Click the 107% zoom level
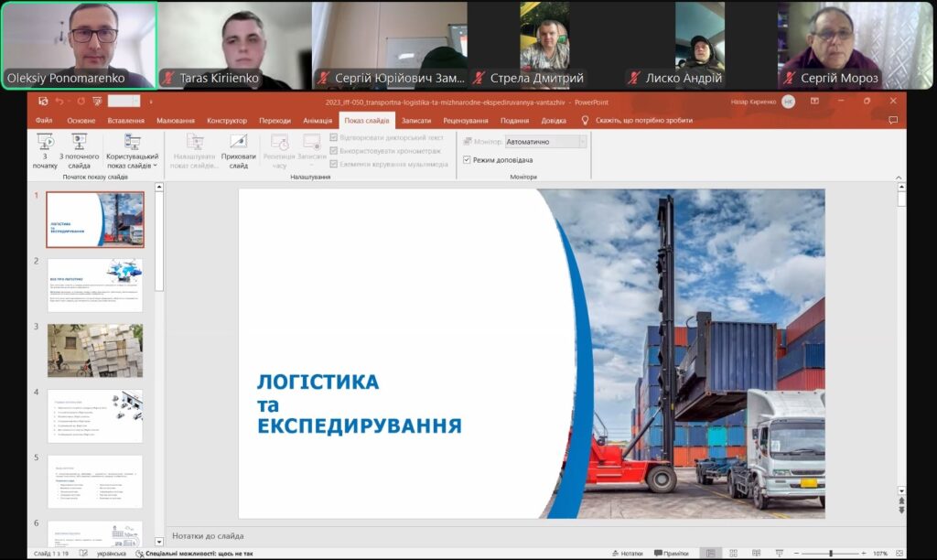The height and width of the screenshot is (560, 937). [879, 554]
